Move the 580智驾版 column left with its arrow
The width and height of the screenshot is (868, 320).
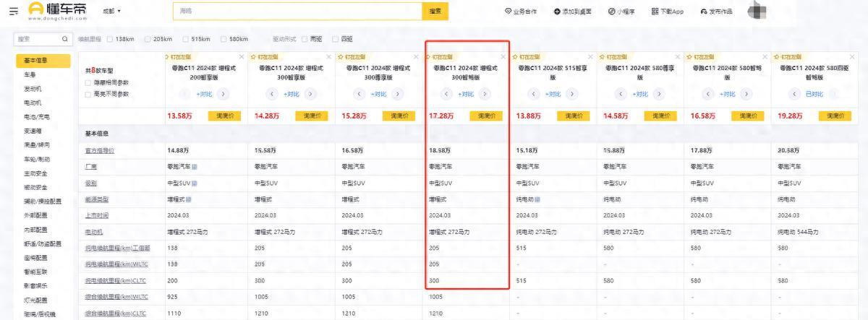(709, 94)
